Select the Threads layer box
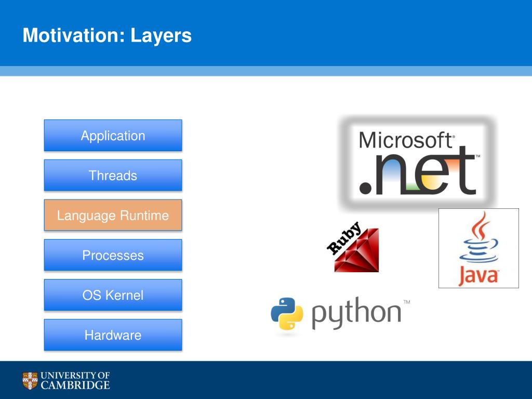The height and width of the screenshot is (399, 532). (x=113, y=176)
